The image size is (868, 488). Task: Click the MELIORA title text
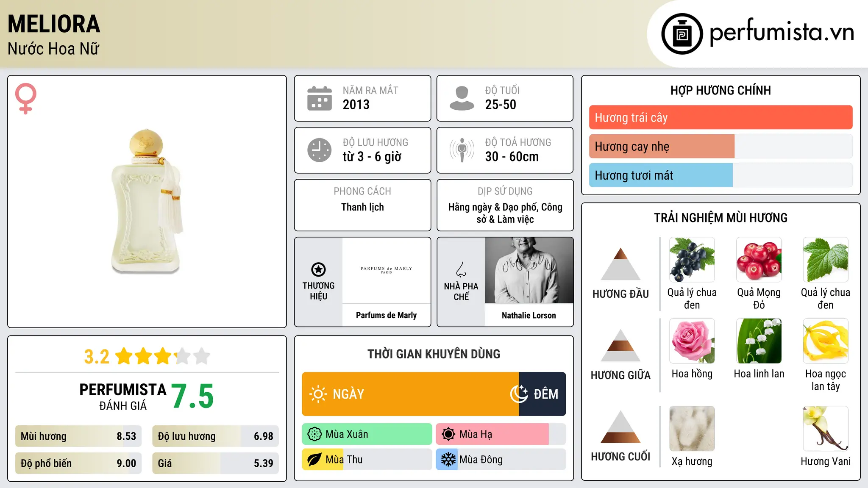click(x=54, y=24)
